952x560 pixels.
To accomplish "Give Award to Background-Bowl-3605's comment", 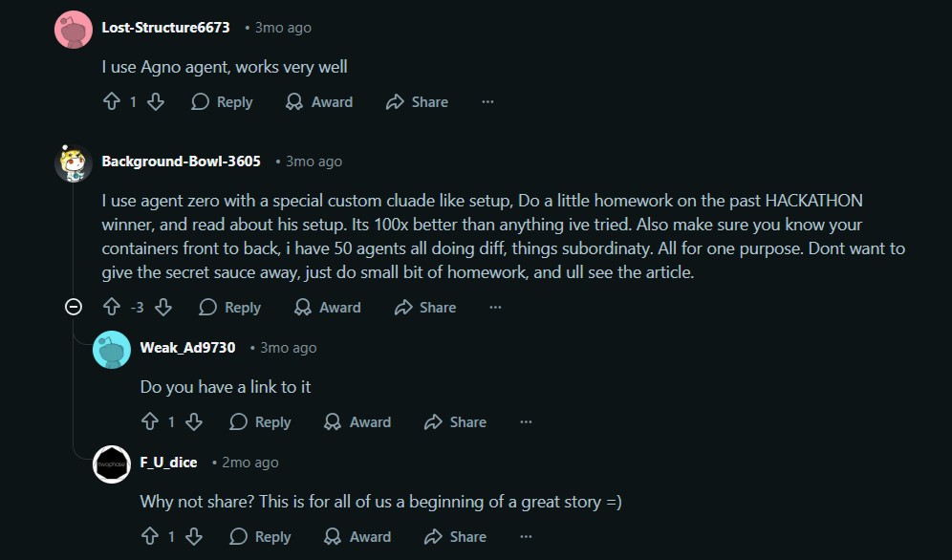I will (327, 308).
